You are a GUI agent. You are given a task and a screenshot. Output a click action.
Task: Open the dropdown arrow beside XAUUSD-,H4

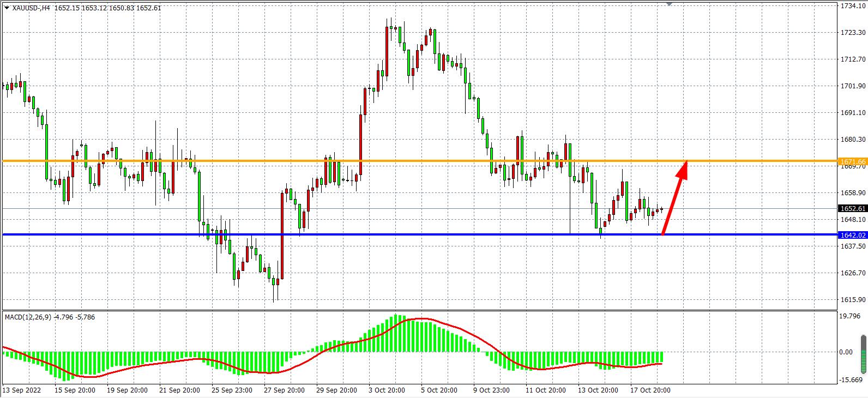click(6, 8)
